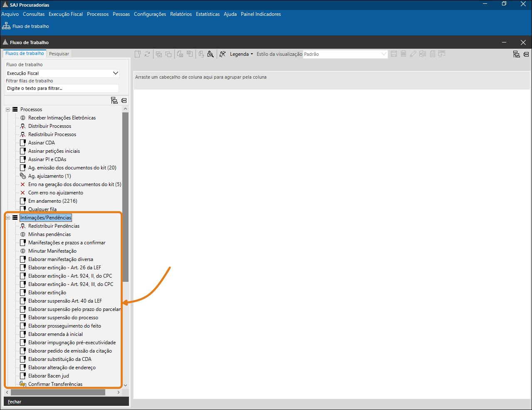Open the Execução Fiscal menu

click(x=66, y=14)
